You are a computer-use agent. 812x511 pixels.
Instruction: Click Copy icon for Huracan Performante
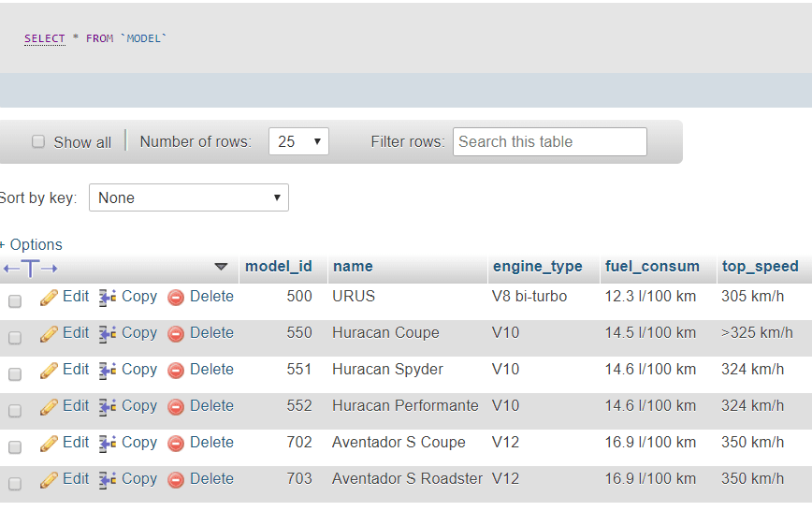click(x=108, y=407)
